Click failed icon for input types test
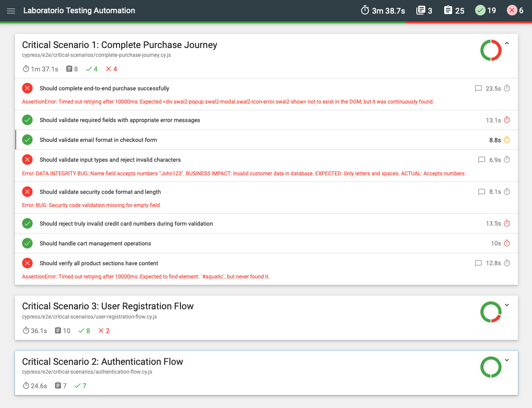Viewport: 532px width, 408px height. (27, 159)
